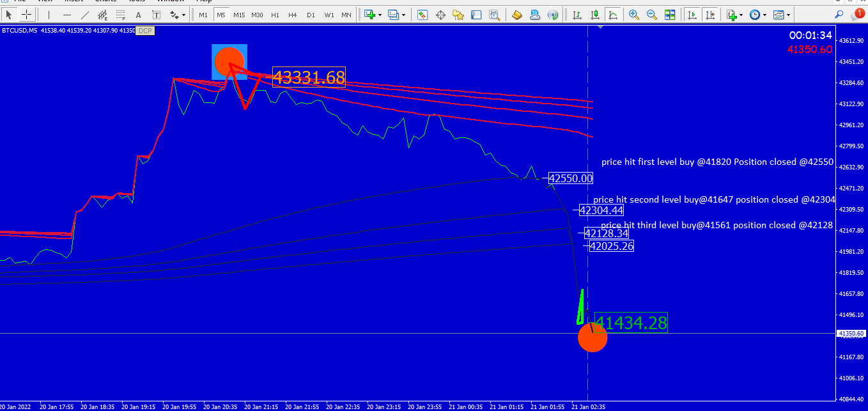Switch chart to H4 timeframe
The image size is (868, 411).
pos(293,14)
